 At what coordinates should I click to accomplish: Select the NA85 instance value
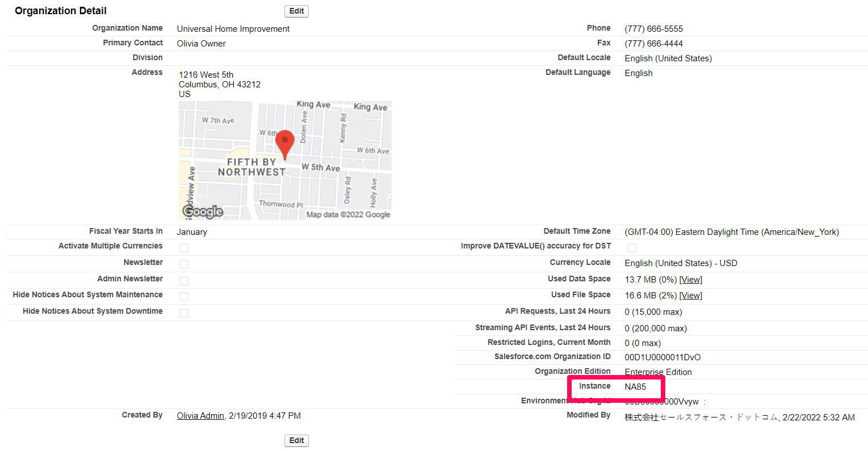635,387
